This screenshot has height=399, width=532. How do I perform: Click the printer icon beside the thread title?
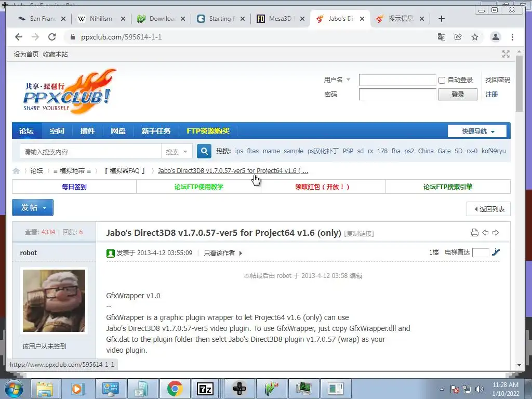475,232
